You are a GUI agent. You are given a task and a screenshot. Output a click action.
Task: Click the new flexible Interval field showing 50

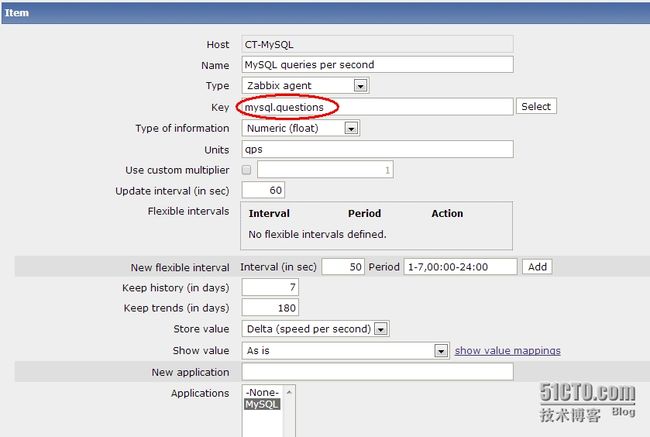pos(343,267)
